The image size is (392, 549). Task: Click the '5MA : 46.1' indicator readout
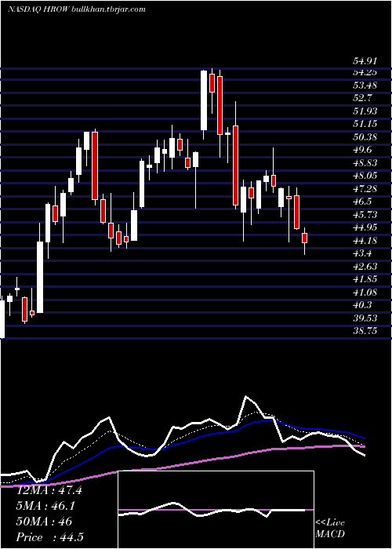tap(45, 506)
